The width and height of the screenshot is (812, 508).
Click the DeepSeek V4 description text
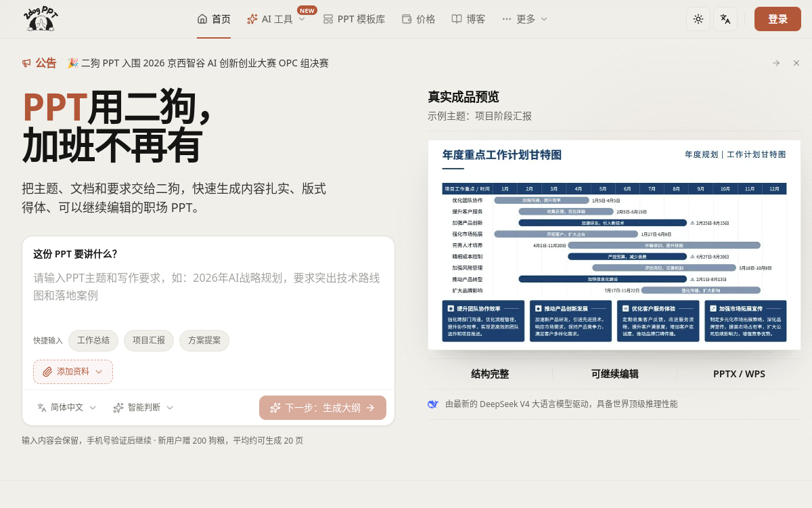click(561, 404)
